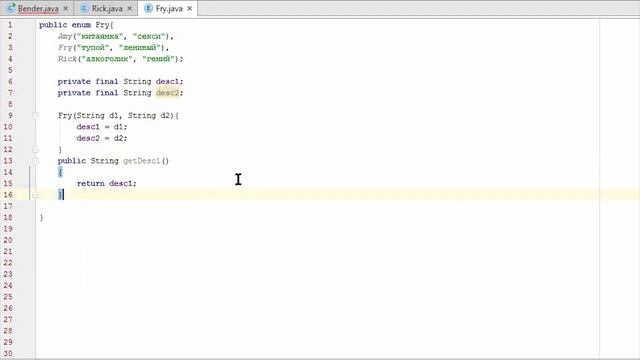Viewport: 640px width, 360px height.
Task: Click 'return desc1;' statement on line 15
Action: point(107,183)
